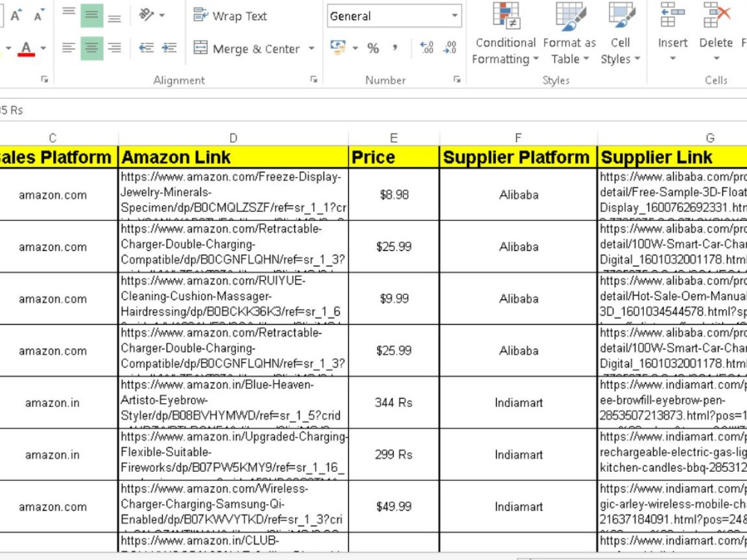Open the Number format dialog launcher
This screenshot has width=747, height=560.
tap(457, 80)
